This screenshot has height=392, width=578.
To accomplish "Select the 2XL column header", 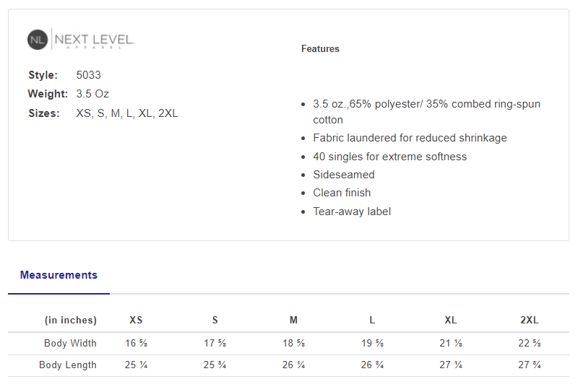I will (529, 321).
